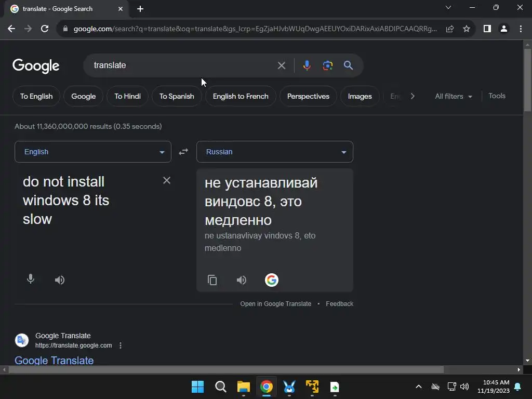Click the Tools button

coord(497,96)
